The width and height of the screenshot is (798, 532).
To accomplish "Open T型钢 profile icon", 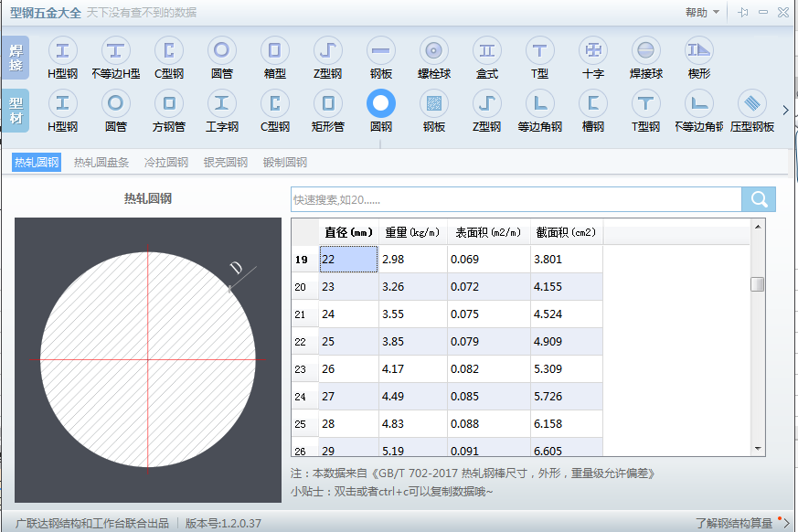I will [x=646, y=103].
